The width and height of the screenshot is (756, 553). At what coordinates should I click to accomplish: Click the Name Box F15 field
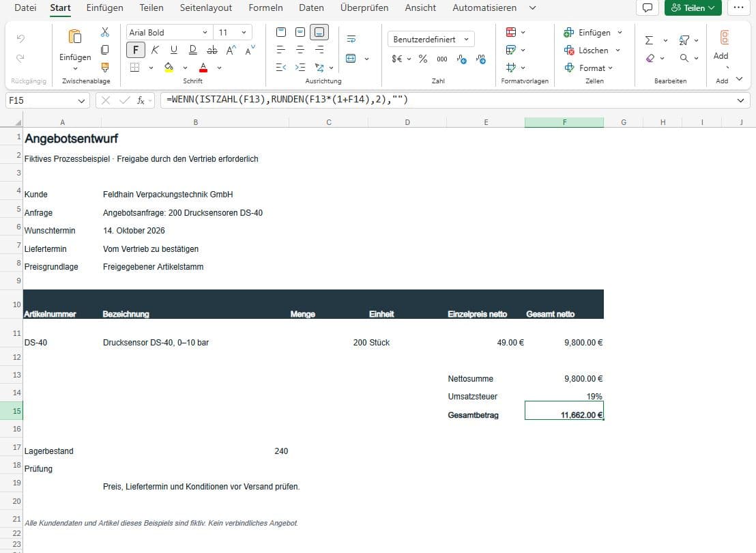[47, 100]
